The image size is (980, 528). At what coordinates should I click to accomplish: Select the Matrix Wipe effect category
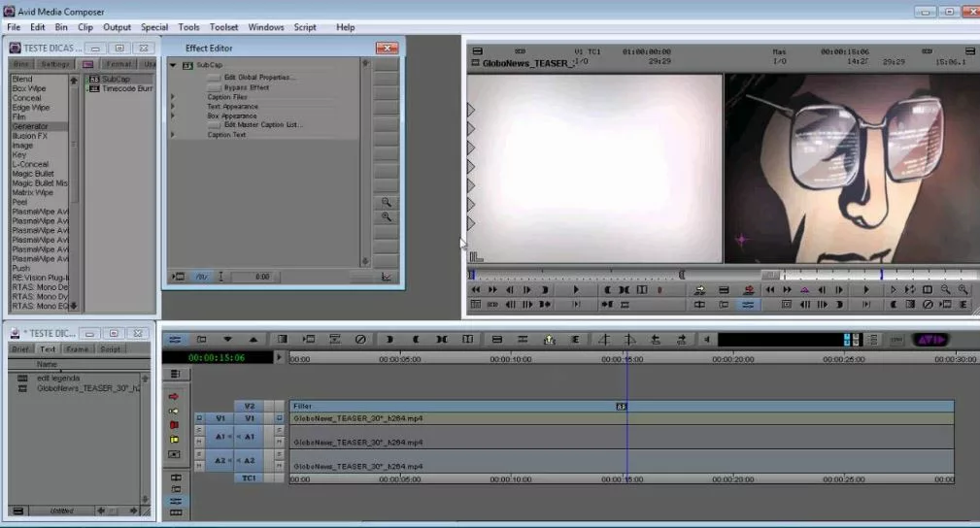[x=32, y=192]
